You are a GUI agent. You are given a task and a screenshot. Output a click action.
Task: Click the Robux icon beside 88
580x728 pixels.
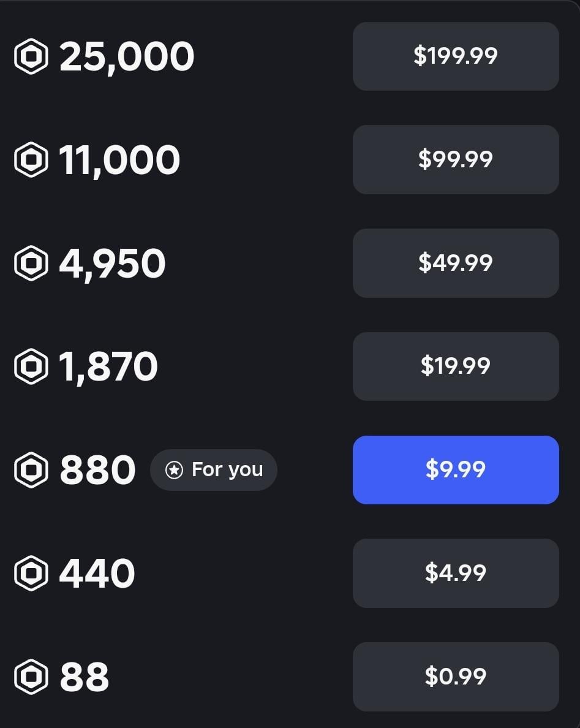31,677
